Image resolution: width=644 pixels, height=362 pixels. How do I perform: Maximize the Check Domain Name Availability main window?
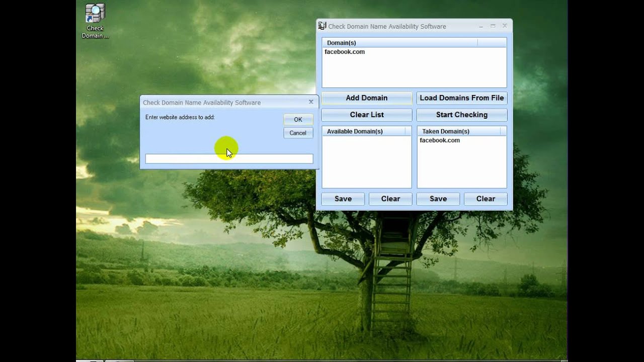493,26
